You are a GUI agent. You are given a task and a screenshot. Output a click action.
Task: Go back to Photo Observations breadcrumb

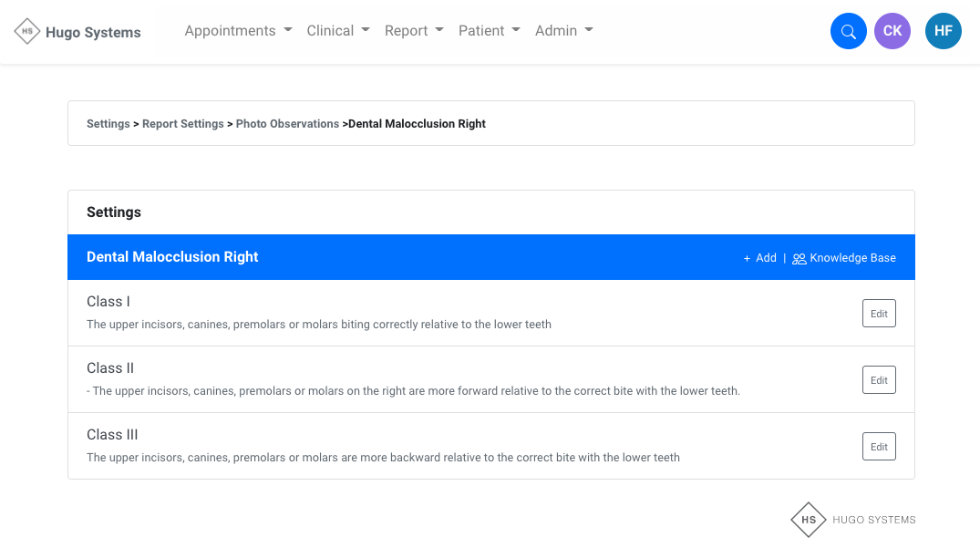(x=287, y=124)
